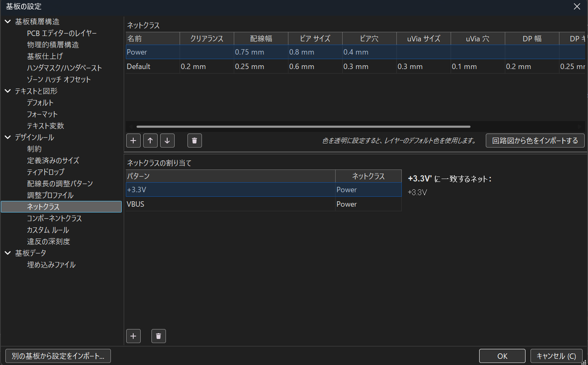
Task: Confirm the dialog with OK
Action: (x=502, y=356)
